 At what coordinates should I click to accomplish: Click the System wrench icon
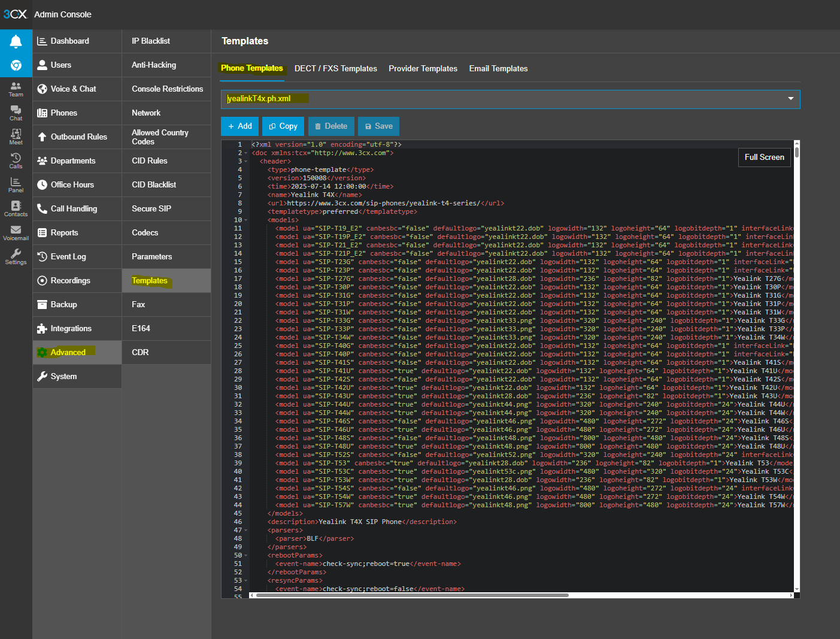click(42, 376)
